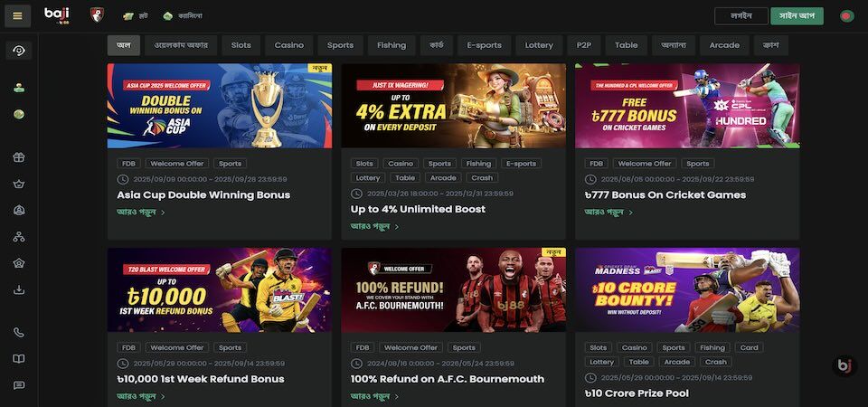
Task: Click the Bournemouth club crest in header
Action: click(x=97, y=15)
